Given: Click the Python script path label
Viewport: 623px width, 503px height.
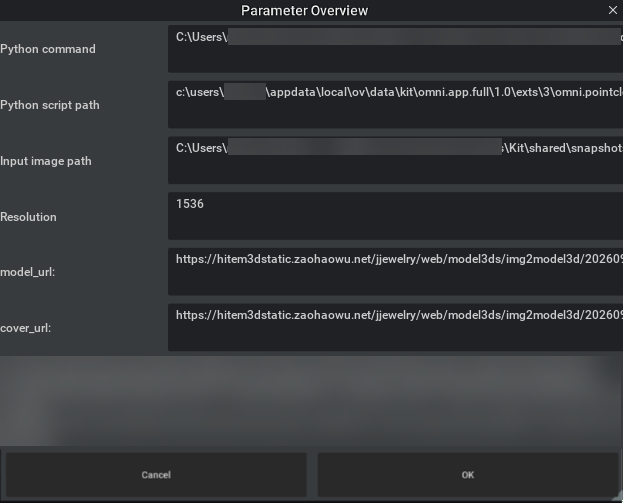Looking at the screenshot, I should (x=50, y=105).
